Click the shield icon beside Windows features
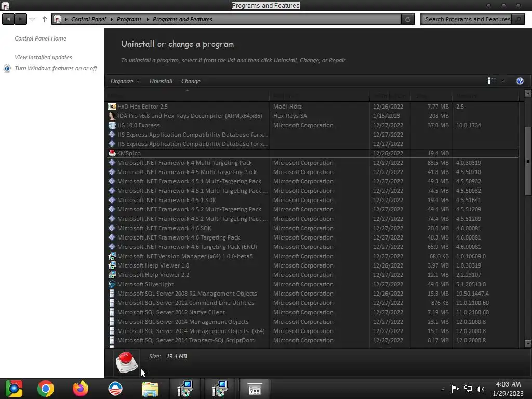 pos(7,69)
